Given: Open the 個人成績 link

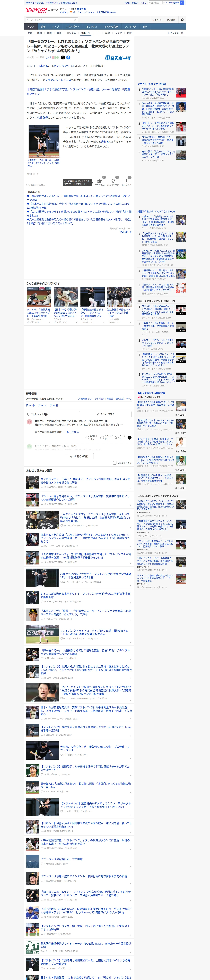Looking at the screenshot, I should pos(120,399).
